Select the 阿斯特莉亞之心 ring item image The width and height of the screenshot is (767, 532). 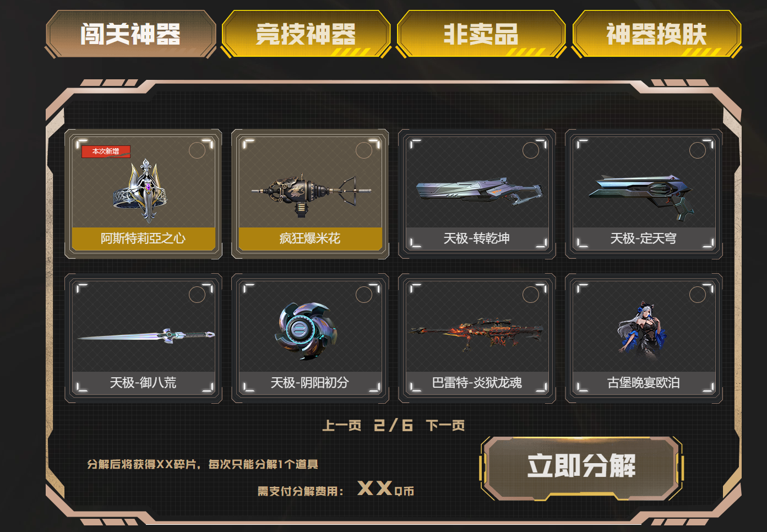point(141,191)
